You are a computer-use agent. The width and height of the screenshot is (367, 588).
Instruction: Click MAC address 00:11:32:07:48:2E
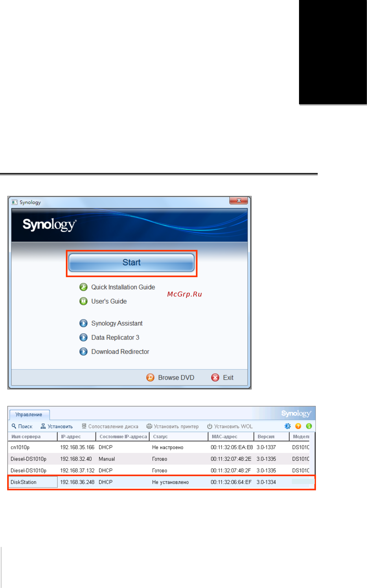click(x=231, y=459)
